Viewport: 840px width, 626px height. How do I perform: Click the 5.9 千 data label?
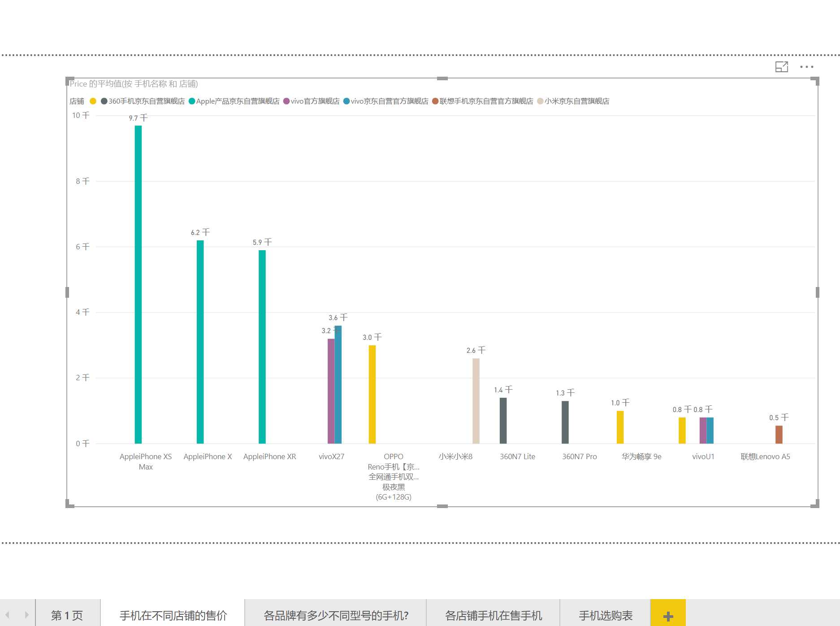click(x=262, y=242)
